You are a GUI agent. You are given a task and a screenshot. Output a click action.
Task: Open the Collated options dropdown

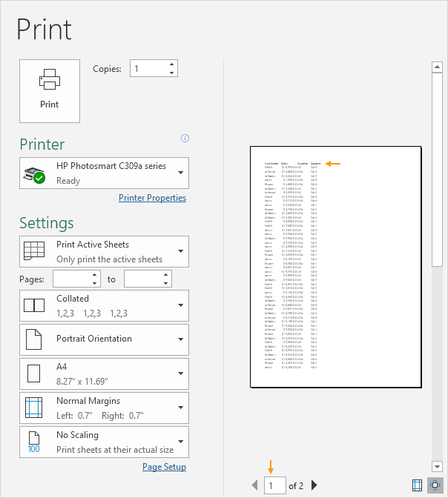point(105,305)
